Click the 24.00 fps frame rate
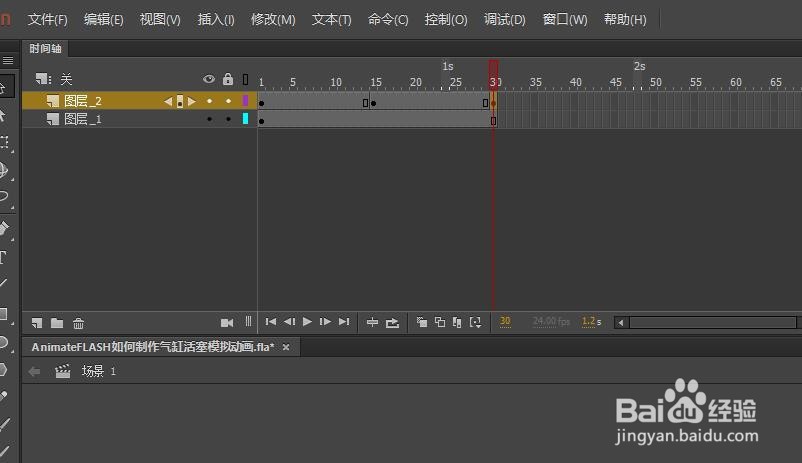The height and width of the screenshot is (463, 802). click(551, 321)
